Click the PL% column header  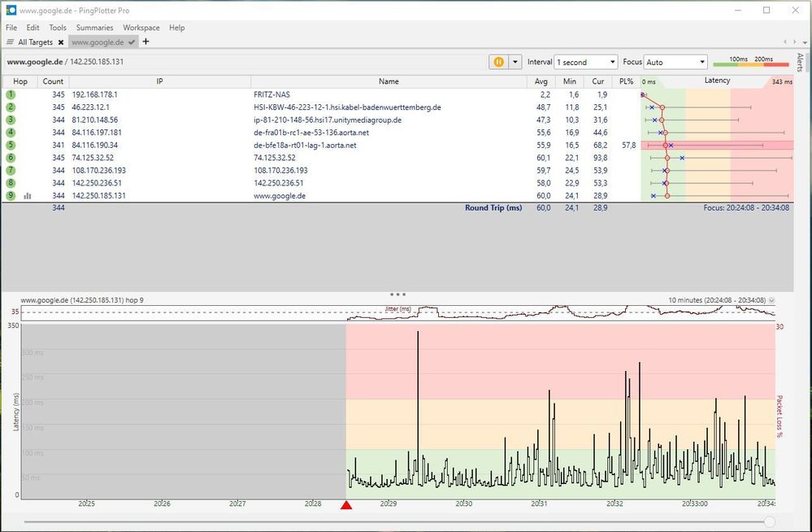pyautogui.click(x=626, y=81)
